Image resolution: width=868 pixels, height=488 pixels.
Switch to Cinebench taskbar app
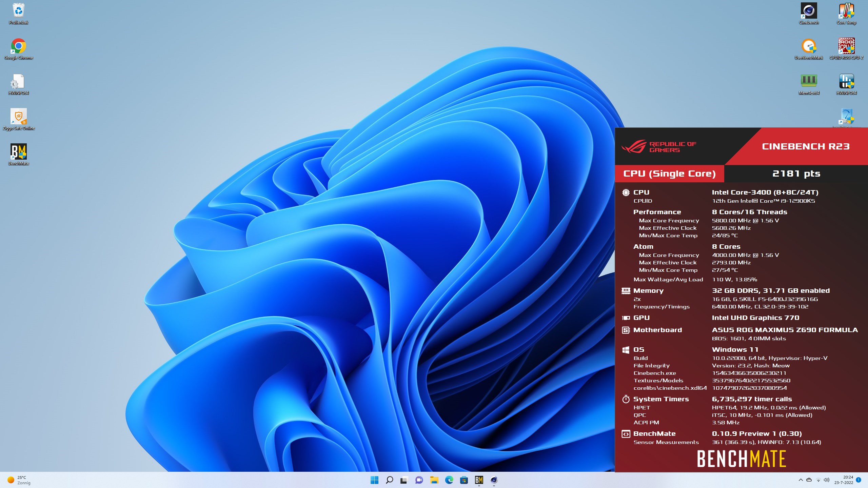point(494,480)
